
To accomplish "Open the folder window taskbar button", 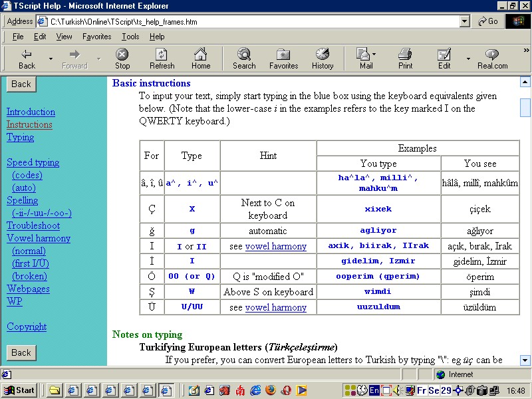I will point(54,390).
